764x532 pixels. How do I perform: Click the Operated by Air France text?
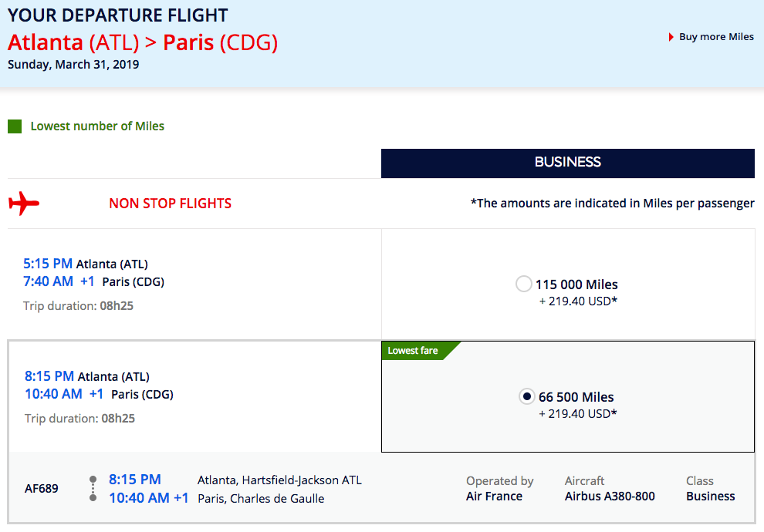coord(499,489)
